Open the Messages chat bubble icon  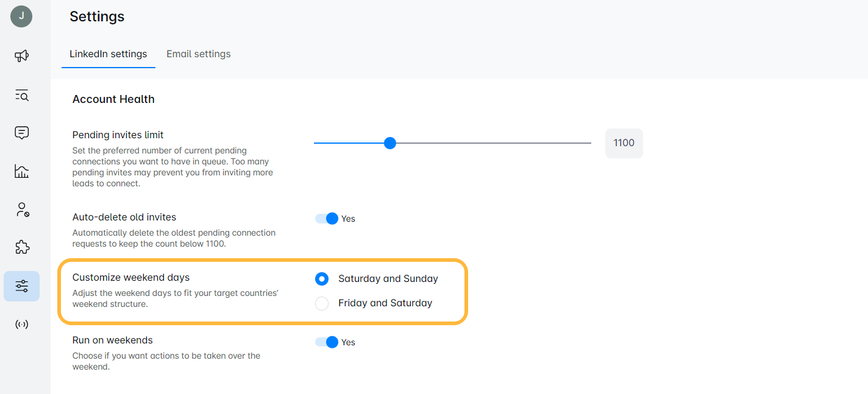[21, 133]
